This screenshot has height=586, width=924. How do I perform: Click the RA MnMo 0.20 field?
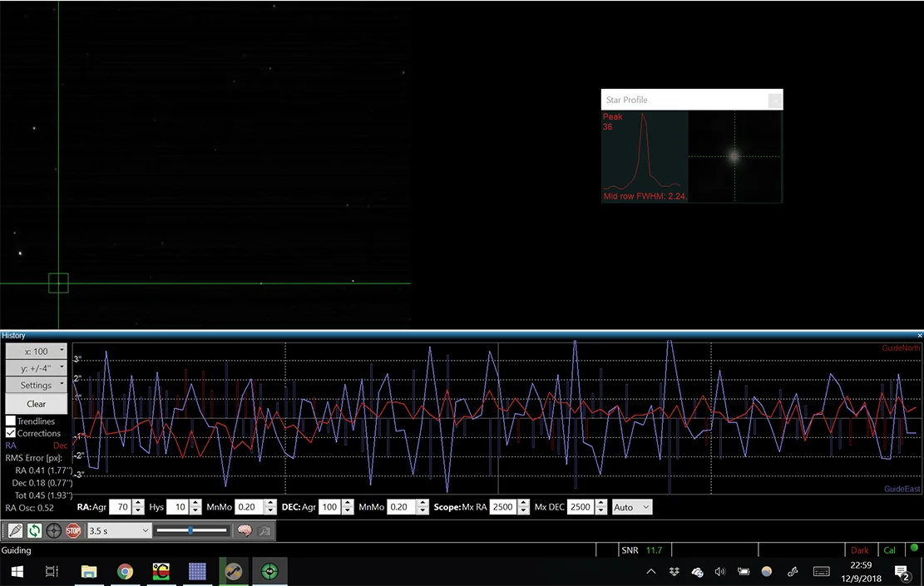point(250,506)
